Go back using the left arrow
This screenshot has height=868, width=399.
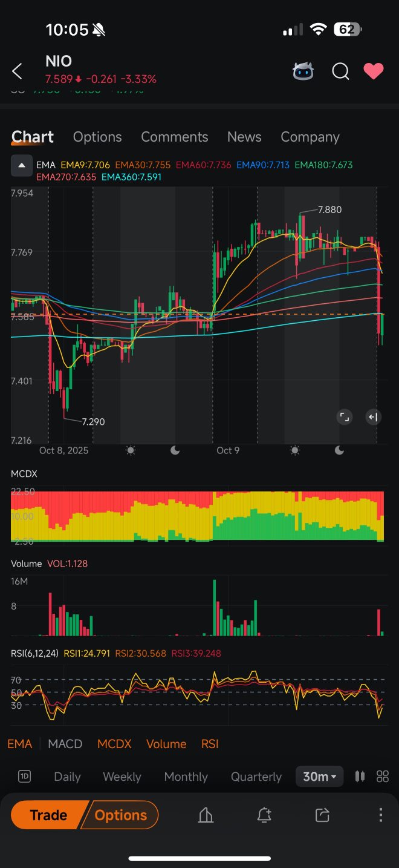point(17,71)
